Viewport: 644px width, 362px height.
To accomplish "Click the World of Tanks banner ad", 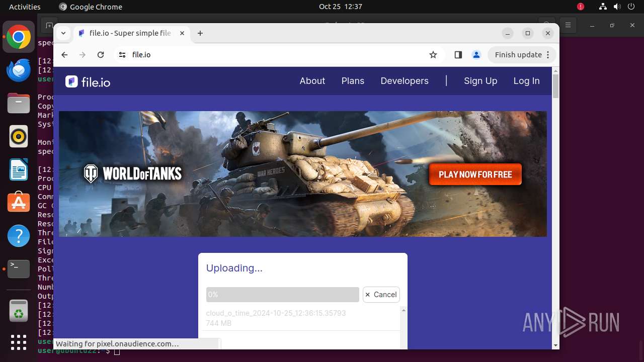I will click(x=303, y=174).
